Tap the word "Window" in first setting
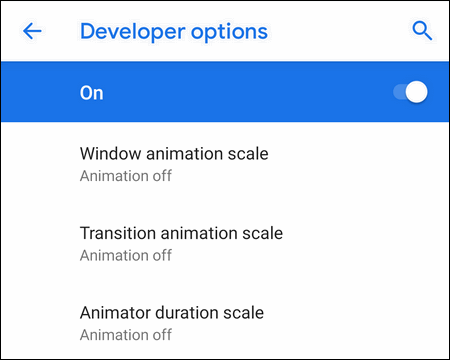The width and height of the screenshot is (450, 360). [x=110, y=154]
